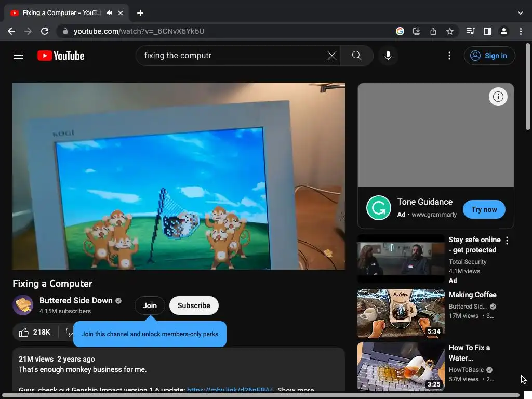
Task: Click the How To Fix a Water title
Action: pos(469,353)
